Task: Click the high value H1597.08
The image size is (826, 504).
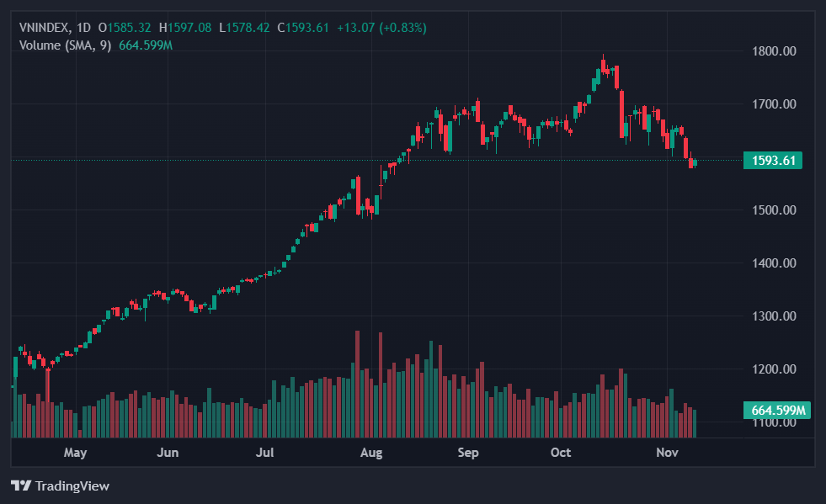Action: [189, 28]
